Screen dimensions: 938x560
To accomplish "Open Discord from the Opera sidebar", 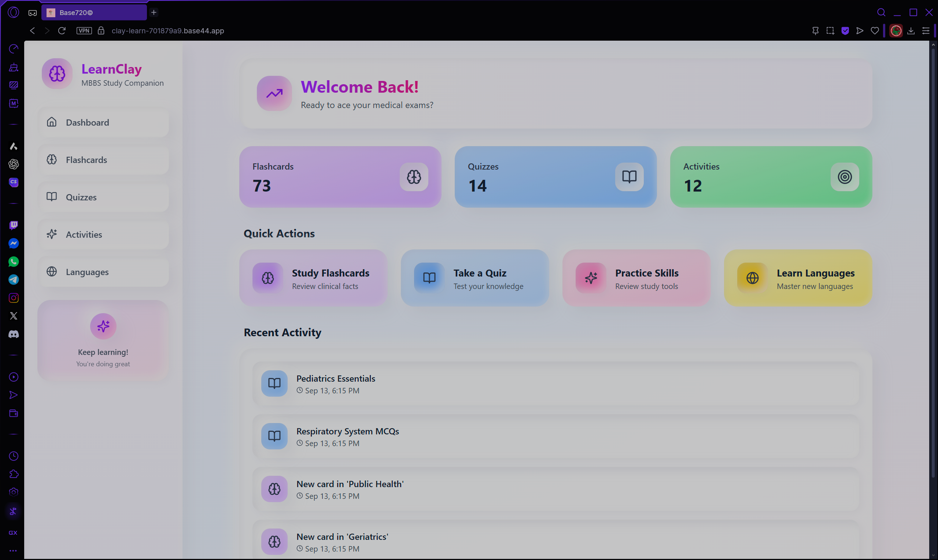I will (x=14, y=334).
